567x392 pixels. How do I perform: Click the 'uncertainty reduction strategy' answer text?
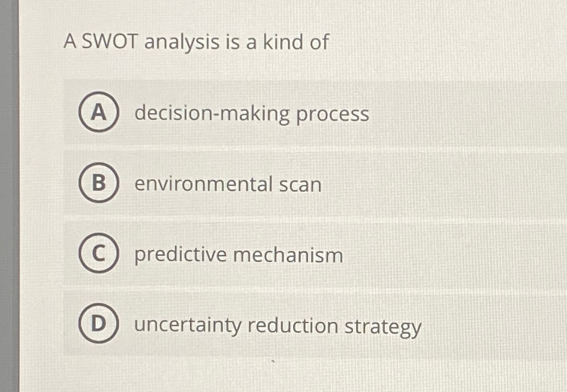point(277,325)
